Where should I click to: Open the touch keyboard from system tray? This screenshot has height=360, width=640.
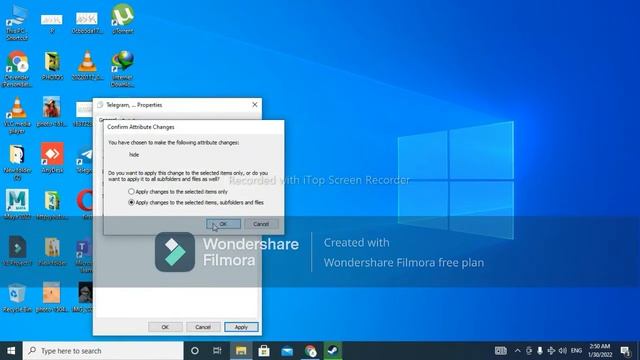coord(501,351)
